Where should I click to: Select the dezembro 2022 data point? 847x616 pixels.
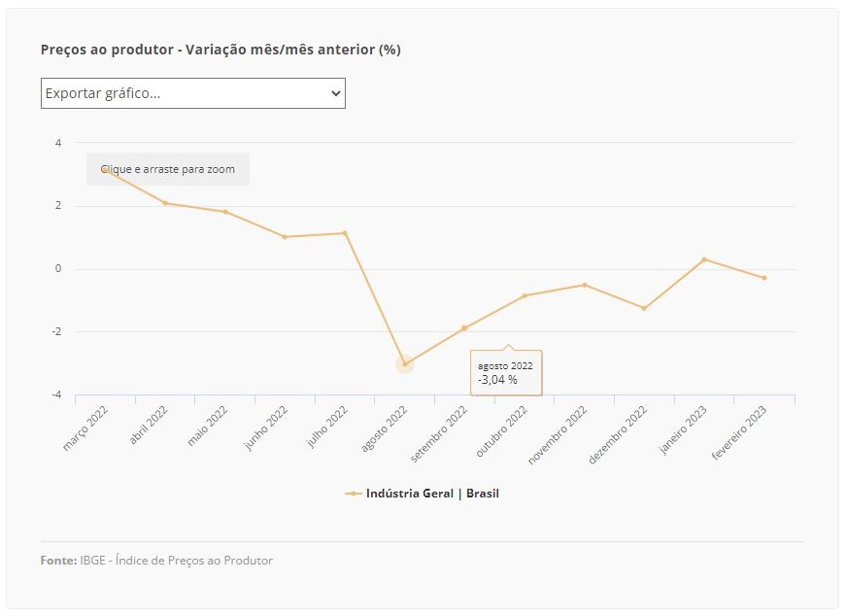(644, 308)
